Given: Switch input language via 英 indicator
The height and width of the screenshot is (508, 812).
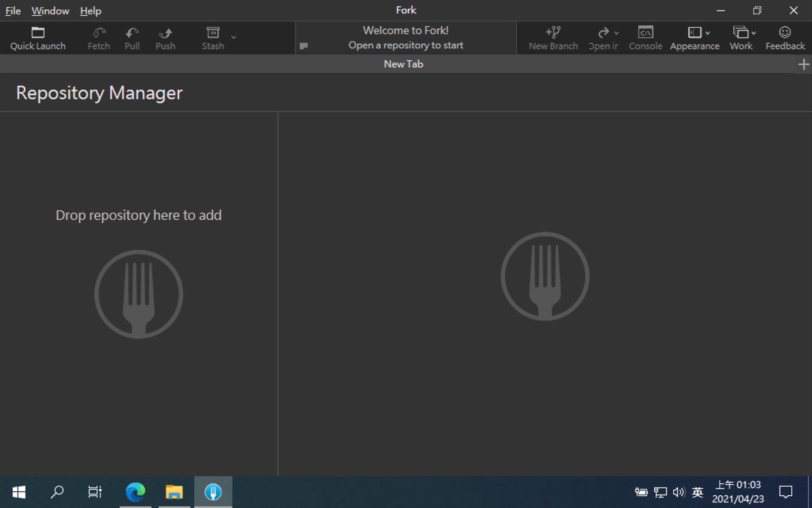Looking at the screenshot, I should pyautogui.click(x=697, y=492).
